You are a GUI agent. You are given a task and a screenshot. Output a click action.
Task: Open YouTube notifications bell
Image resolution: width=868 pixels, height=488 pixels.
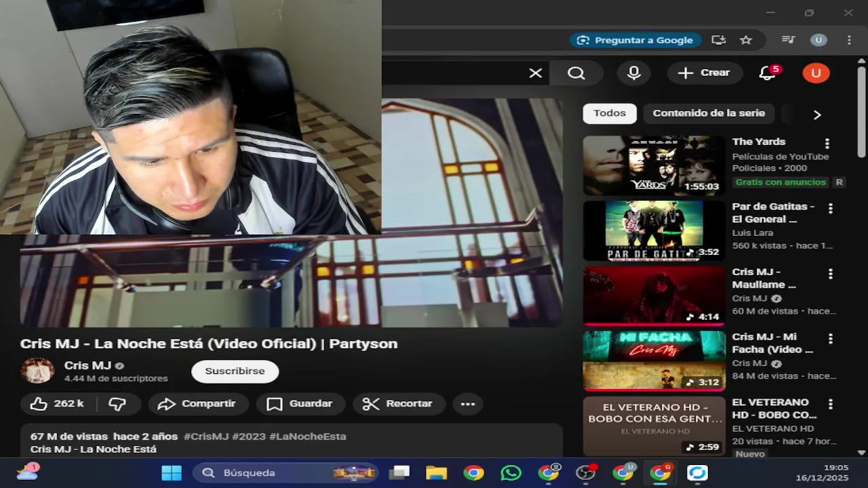click(767, 73)
